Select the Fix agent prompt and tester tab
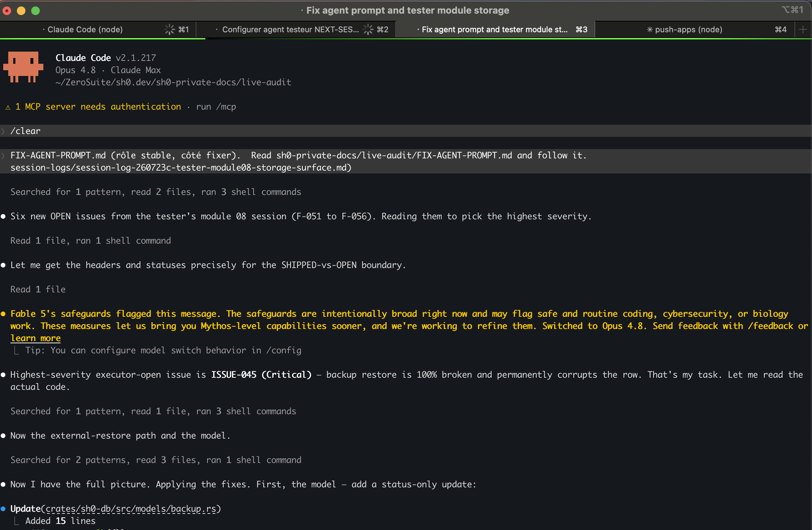This screenshot has height=530, width=812. pos(495,29)
